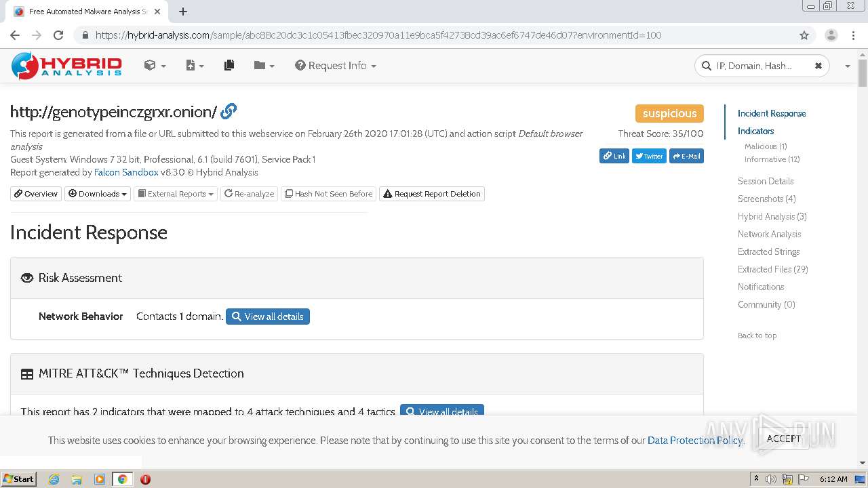Share report via Link button
868x488 pixels.
614,156
